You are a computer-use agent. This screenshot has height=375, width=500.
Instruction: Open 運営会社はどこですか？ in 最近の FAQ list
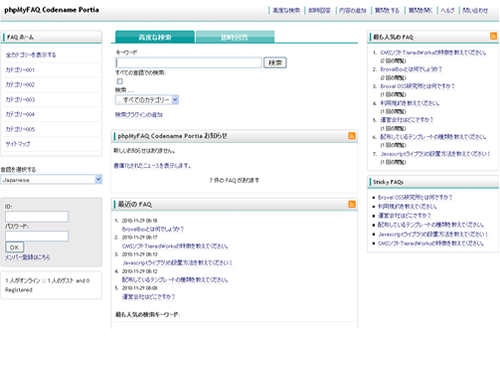pos(149,297)
